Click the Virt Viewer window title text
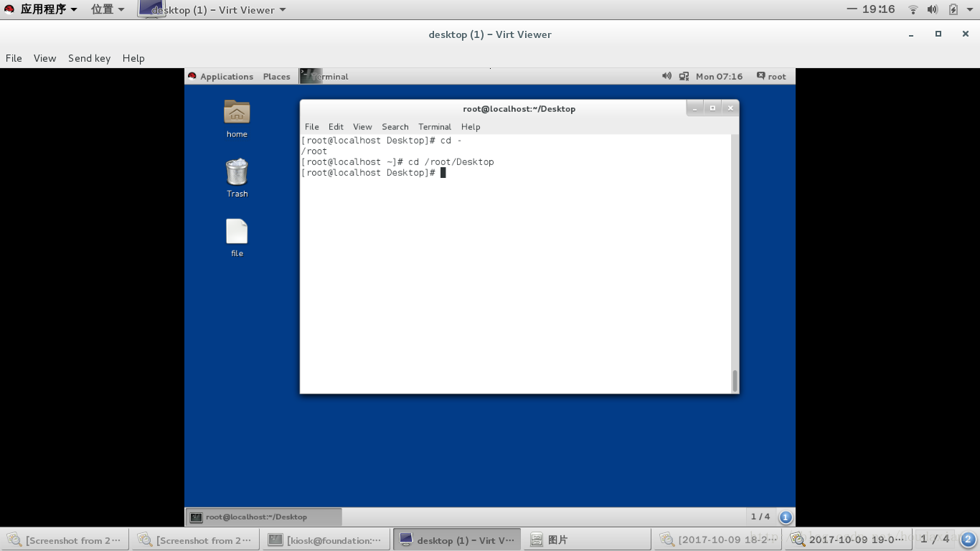 (490, 34)
